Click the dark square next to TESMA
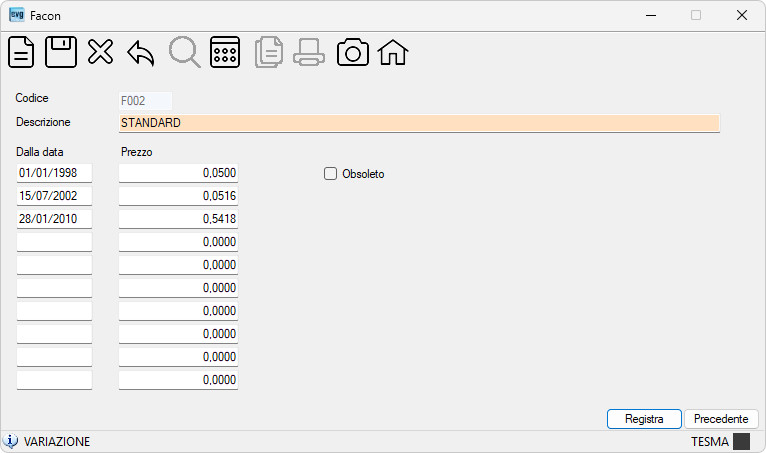The height and width of the screenshot is (453, 766). point(742,441)
